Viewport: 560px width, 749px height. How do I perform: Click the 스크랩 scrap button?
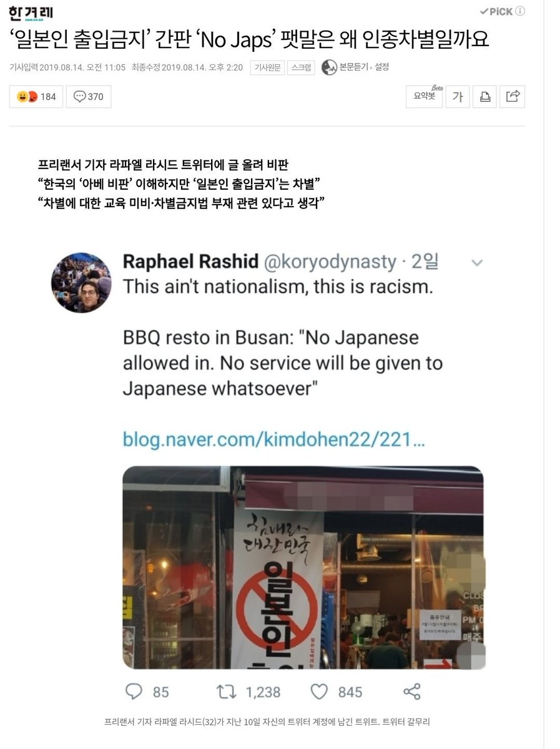point(301,67)
